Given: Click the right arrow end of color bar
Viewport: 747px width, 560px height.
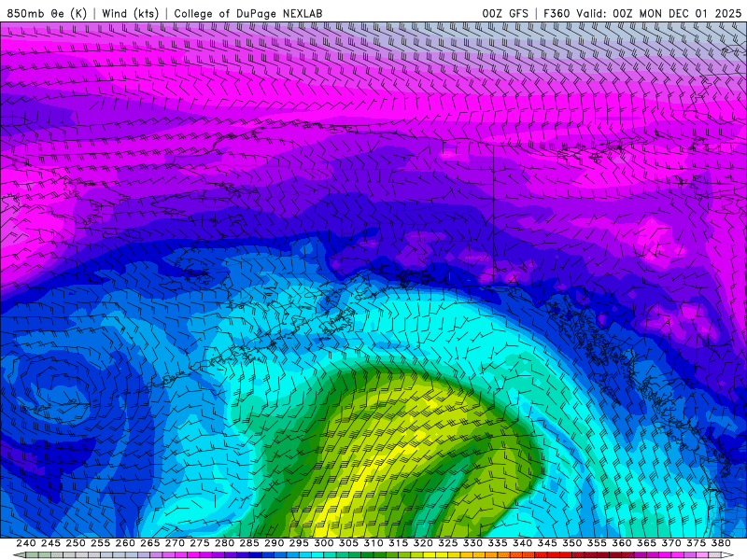Looking at the screenshot, I should pyautogui.click(x=728, y=555).
